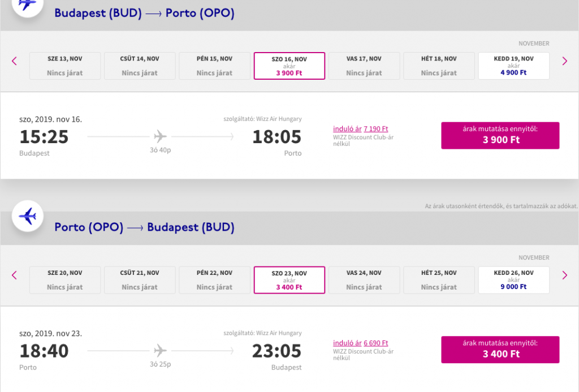The image size is (579, 392).
Task: Select VAS 24, NOV date tab
Action: [364, 280]
